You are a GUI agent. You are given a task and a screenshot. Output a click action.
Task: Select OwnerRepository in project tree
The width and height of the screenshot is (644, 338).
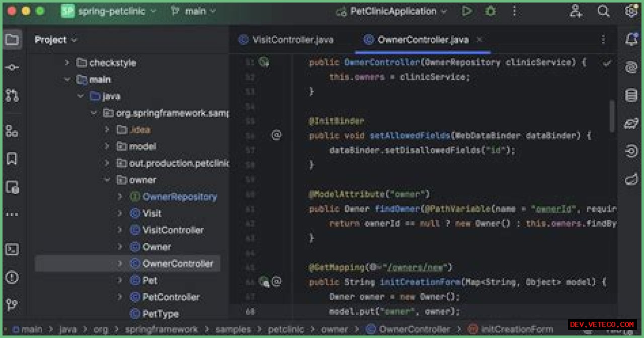(180, 197)
